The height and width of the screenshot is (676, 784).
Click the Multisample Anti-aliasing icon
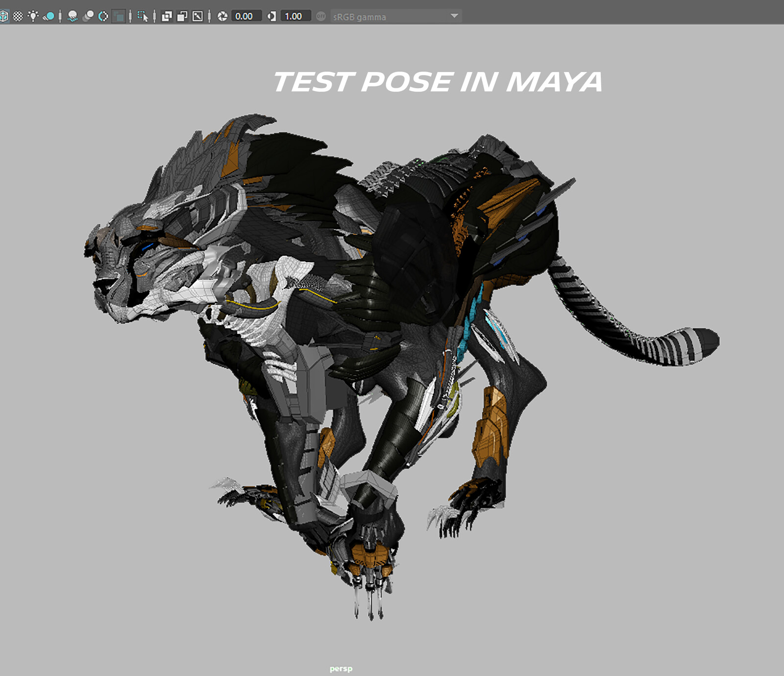[x=103, y=16]
